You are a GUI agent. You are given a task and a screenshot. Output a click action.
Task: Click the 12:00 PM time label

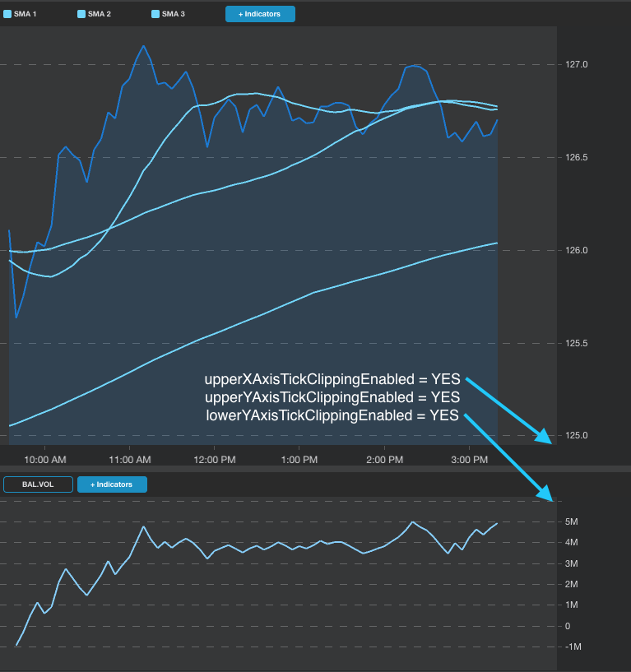point(215,460)
